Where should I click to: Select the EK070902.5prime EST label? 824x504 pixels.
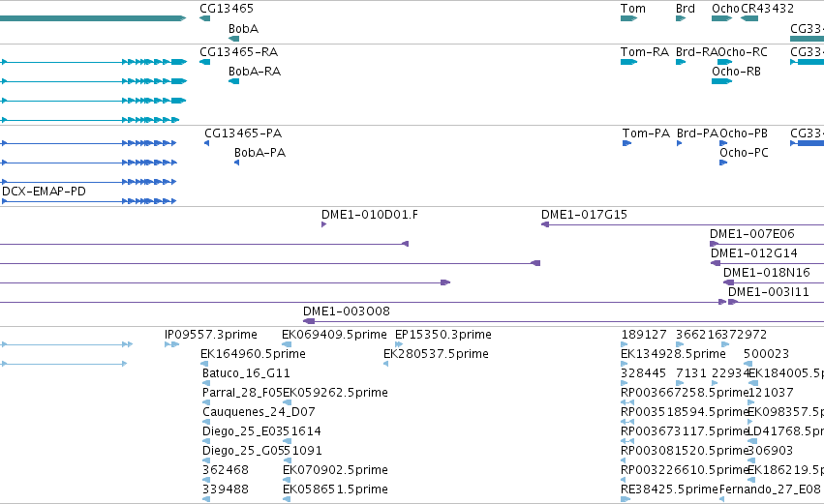click(335, 470)
